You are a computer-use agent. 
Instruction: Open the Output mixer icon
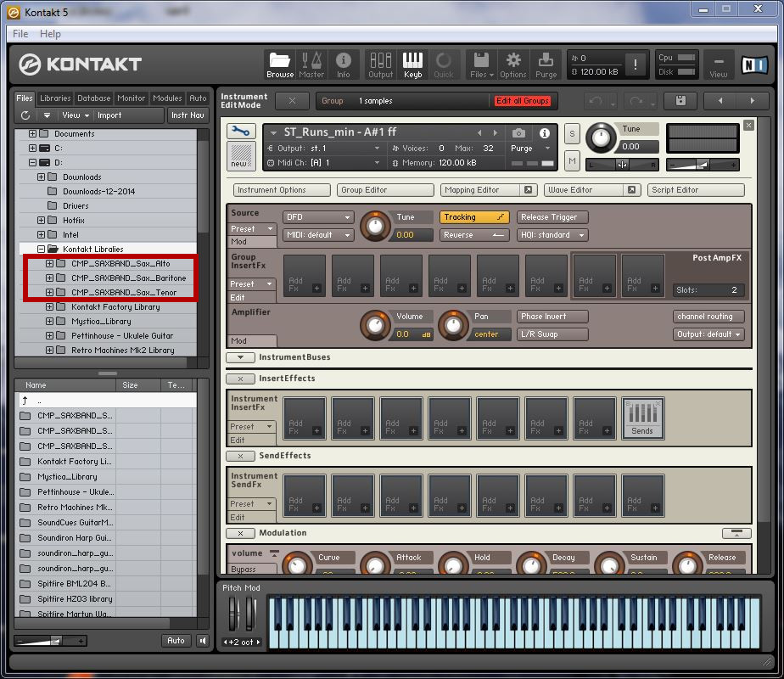coord(380,65)
